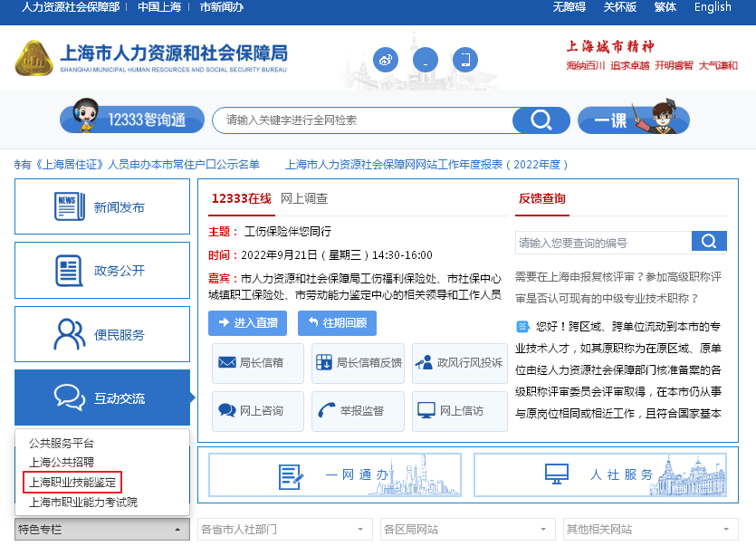Click the main search magnifier button

(x=541, y=120)
